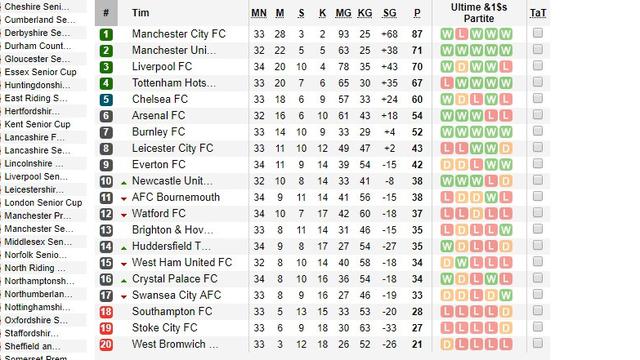
Task: Select London Senior Cup in sidebar
Action: point(43,203)
